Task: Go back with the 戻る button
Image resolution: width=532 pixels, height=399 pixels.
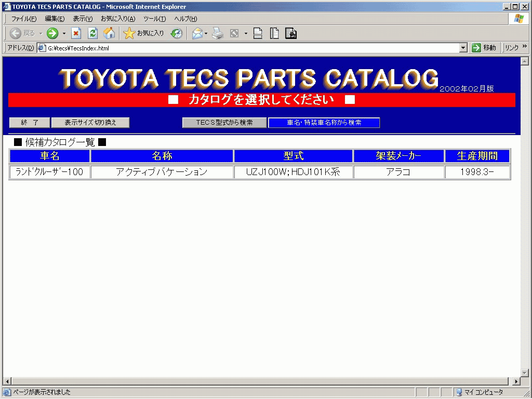Action: coord(22,33)
